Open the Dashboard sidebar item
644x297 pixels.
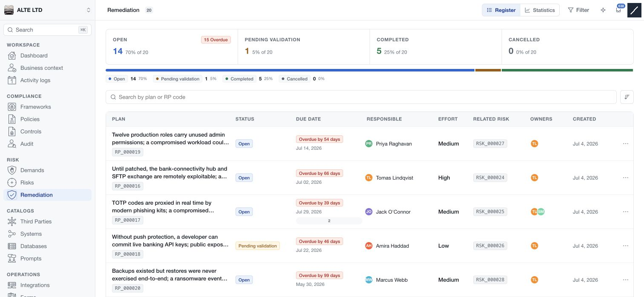pos(47,55)
